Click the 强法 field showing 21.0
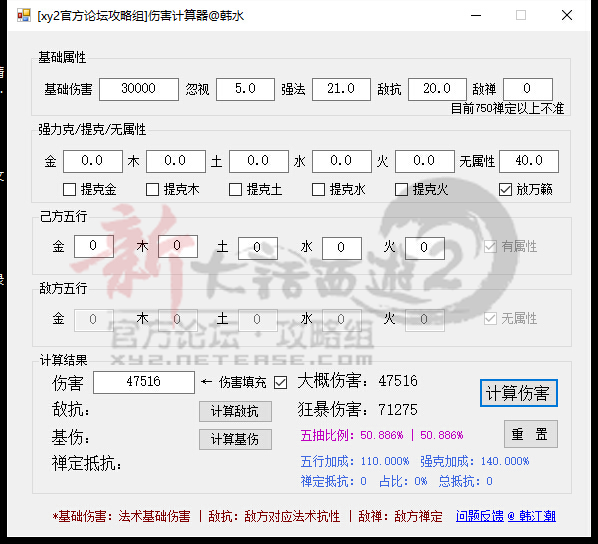Viewport: 598px width, 544px height. (x=341, y=89)
